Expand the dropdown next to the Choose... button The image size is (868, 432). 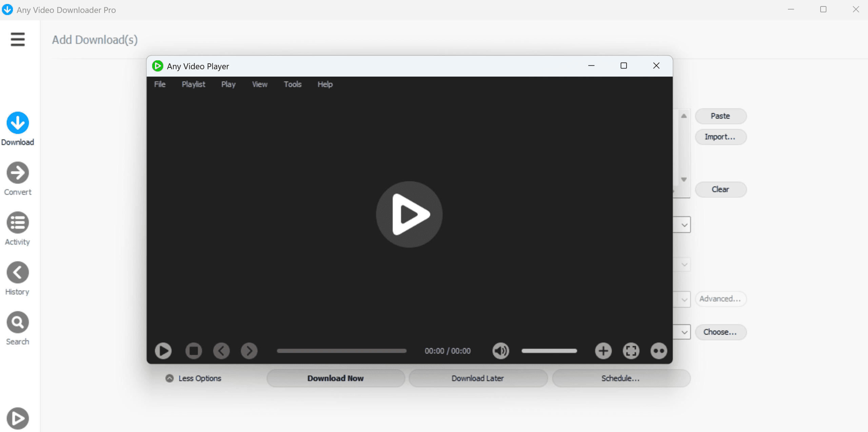click(x=685, y=332)
